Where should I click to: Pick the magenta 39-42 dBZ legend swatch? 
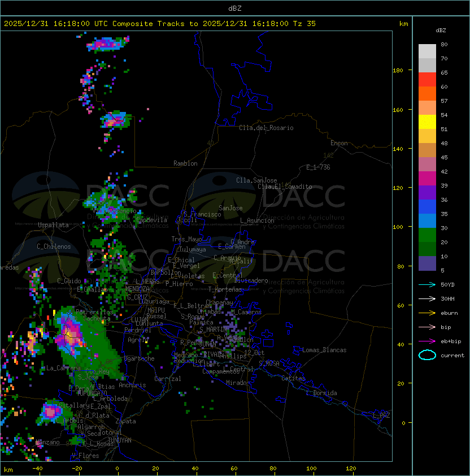427,179
